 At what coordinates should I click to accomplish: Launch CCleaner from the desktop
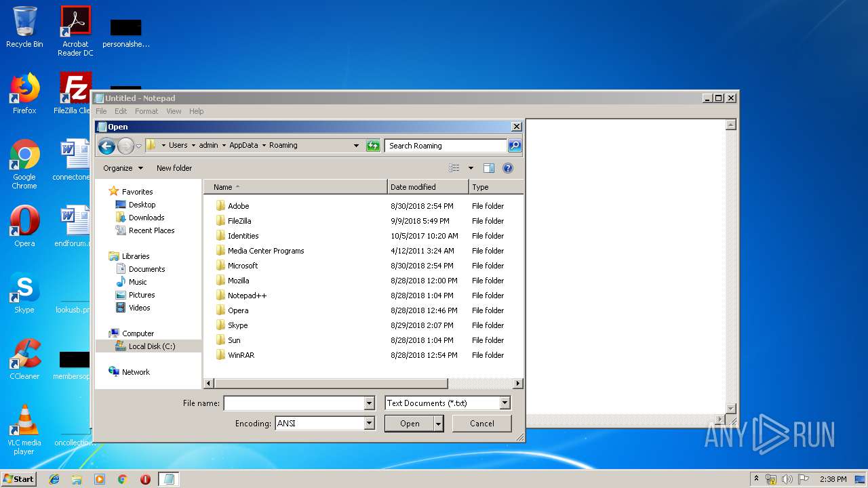pos(24,359)
